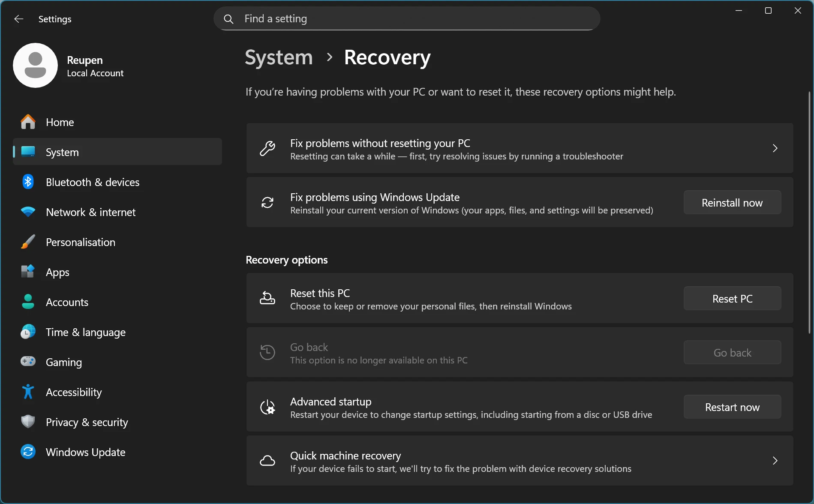Viewport: 814px width, 504px height.
Task: Click the search magnifier icon
Action: tap(229, 18)
